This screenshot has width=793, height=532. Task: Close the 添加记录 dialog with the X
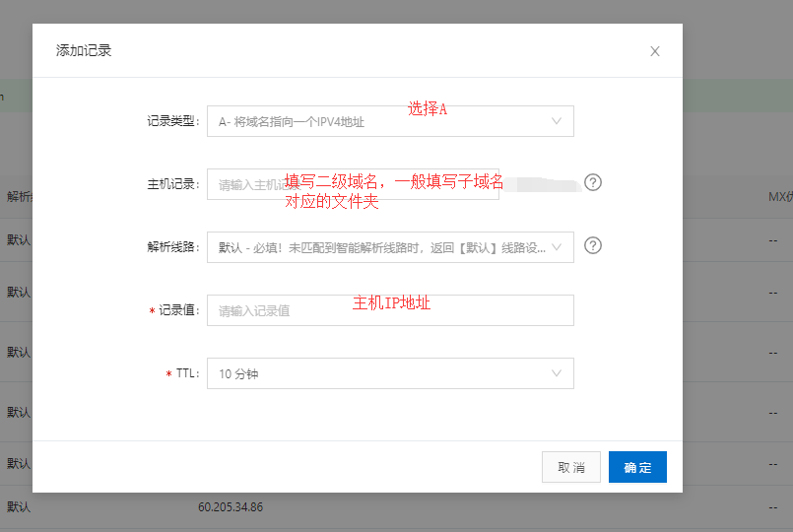tap(655, 51)
